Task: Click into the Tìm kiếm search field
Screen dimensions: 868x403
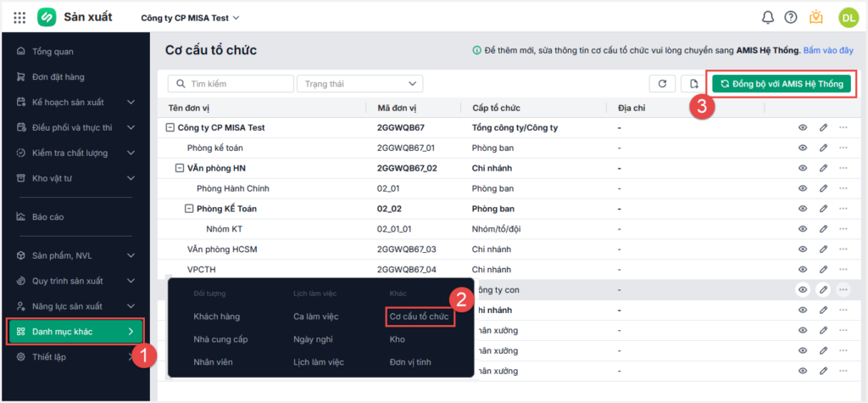Action: point(231,84)
